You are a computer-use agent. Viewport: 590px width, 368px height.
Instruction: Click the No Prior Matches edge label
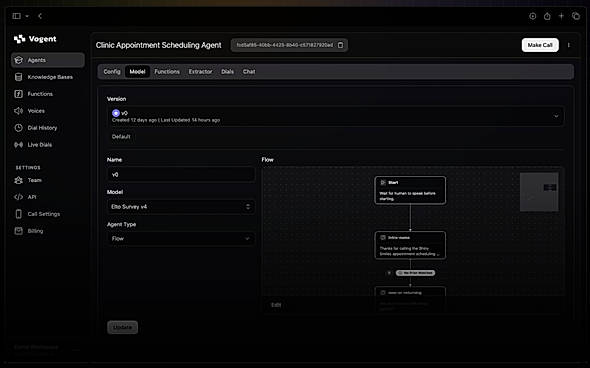coord(415,273)
